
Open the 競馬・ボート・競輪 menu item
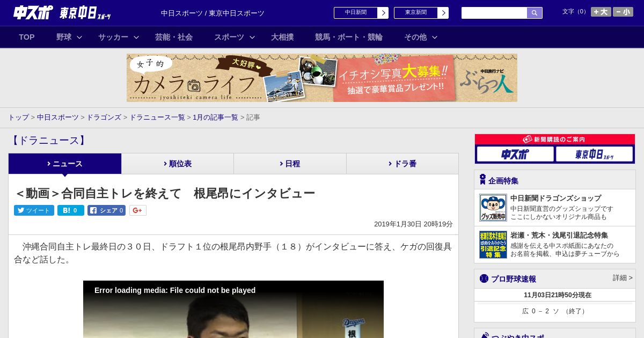pyautogui.click(x=349, y=37)
